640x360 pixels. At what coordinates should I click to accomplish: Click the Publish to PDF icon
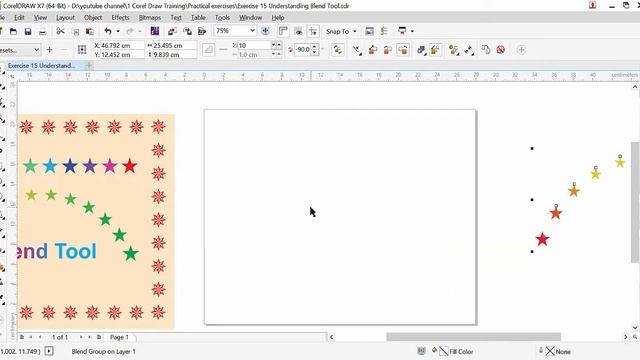202,31
